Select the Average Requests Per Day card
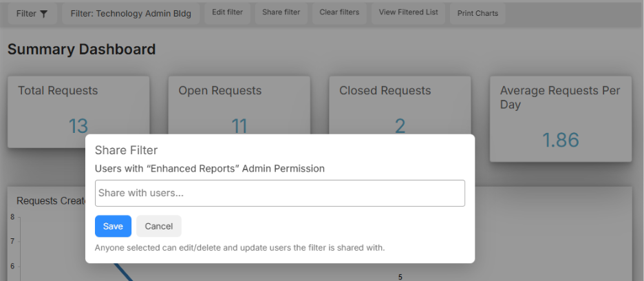The width and height of the screenshot is (644, 281). [561, 119]
